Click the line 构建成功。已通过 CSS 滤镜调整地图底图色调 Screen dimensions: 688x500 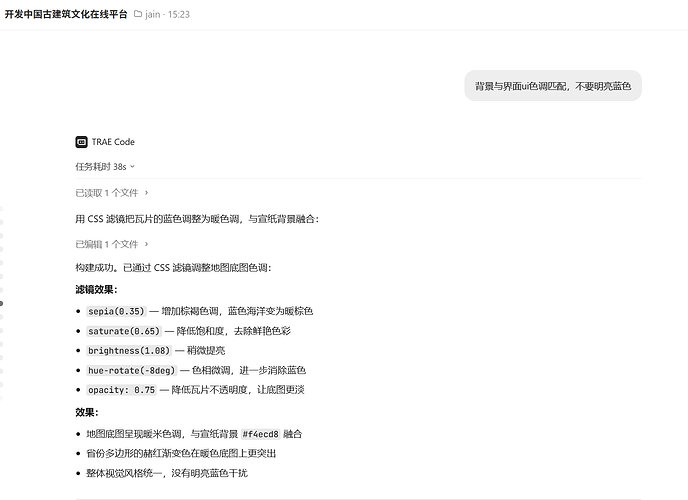click(x=173, y=268)
